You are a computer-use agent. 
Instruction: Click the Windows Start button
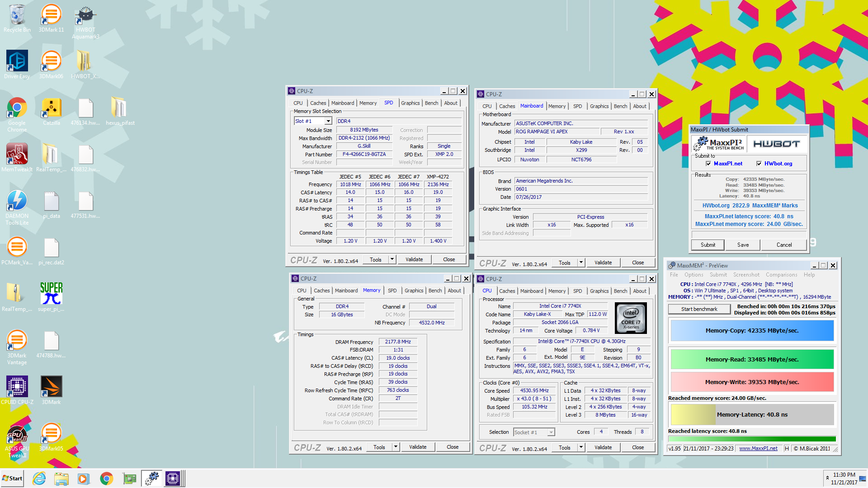tap(12, 479)
